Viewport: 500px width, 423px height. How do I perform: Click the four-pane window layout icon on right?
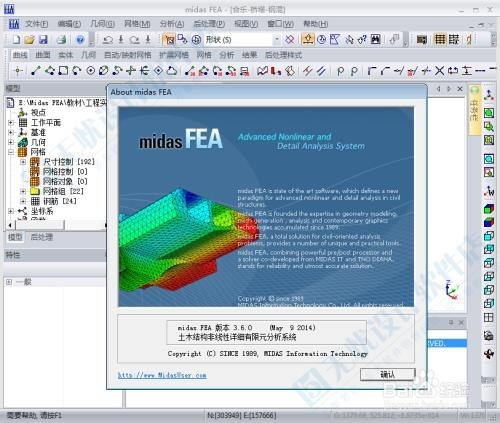(x=489, y=317)
